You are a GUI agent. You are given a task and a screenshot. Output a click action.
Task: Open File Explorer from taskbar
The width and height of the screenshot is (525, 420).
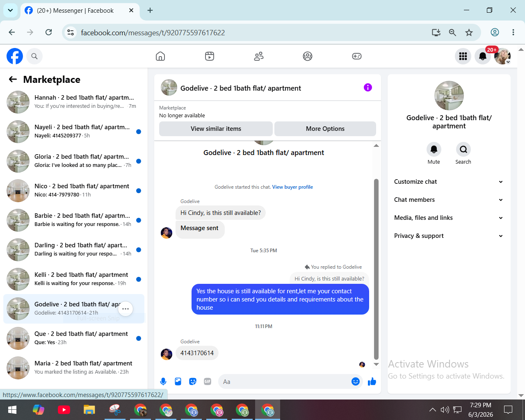(x=89, y=410)
